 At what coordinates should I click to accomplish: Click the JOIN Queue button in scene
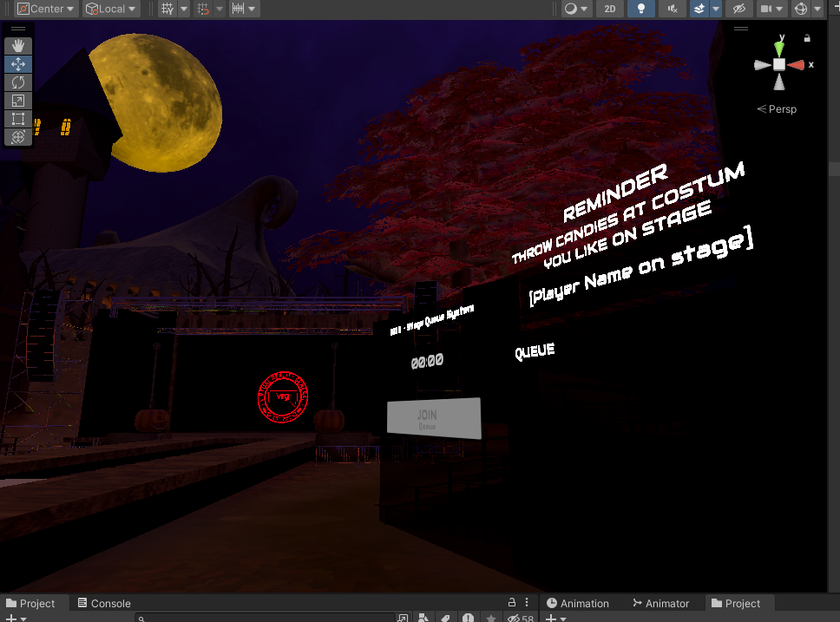click(433, 418)
